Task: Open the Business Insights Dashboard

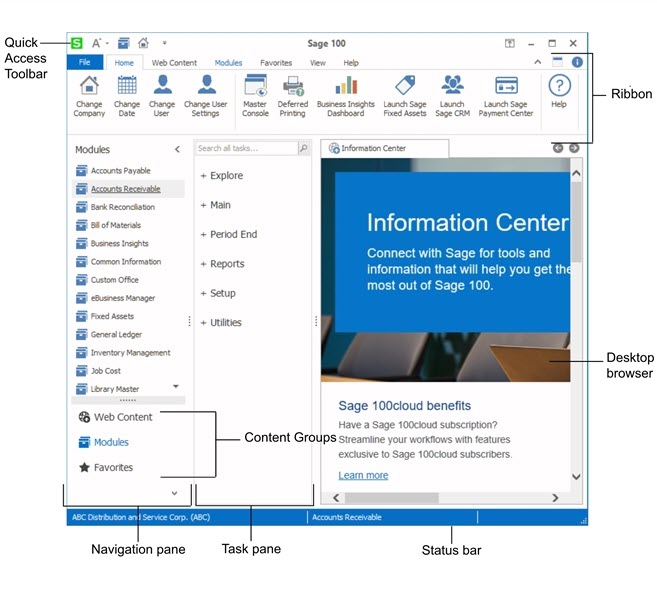Action: click(346, 87)
